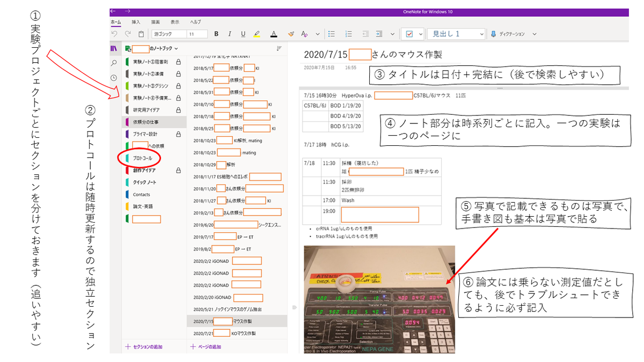Switch to the 挿入 tab

pyautogui.click(x=136, y=22)
